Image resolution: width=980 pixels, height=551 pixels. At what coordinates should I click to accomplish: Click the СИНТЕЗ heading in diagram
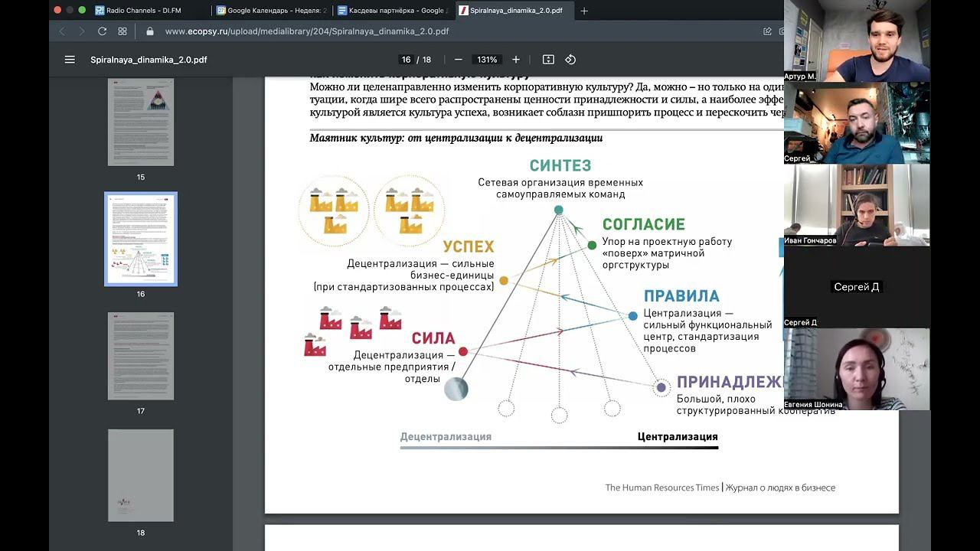[560, 165]
